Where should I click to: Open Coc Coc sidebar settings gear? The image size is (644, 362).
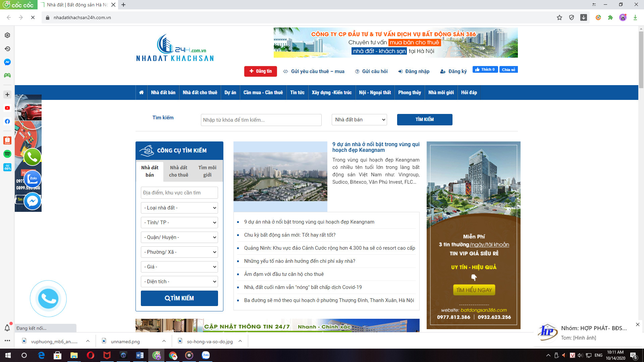point(7,35)
